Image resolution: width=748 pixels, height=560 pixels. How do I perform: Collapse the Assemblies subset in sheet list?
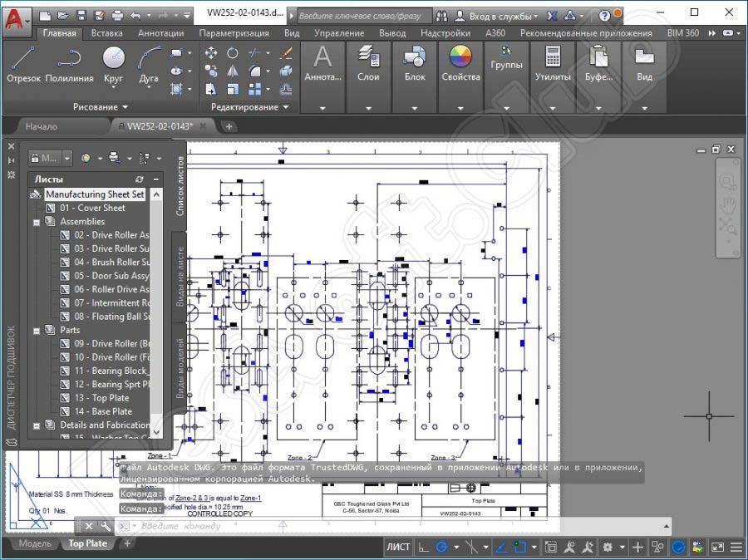[37, 222]
